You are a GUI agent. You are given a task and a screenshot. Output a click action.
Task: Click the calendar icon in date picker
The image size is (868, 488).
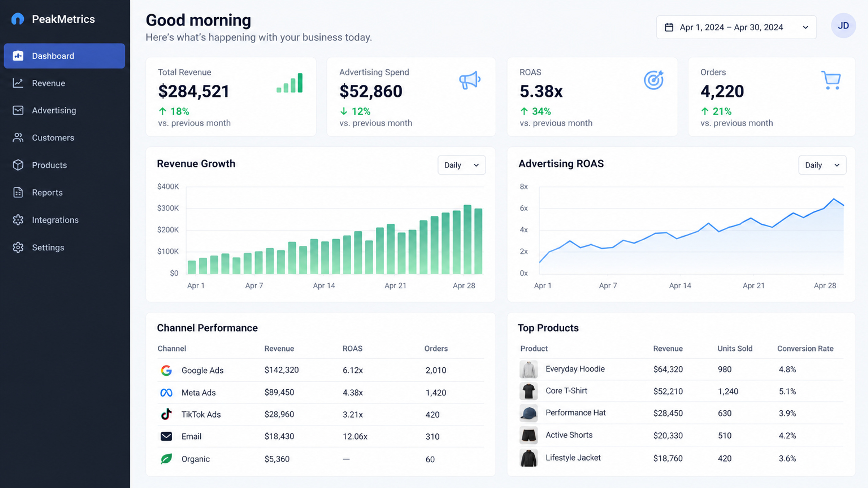coord(669,27)
